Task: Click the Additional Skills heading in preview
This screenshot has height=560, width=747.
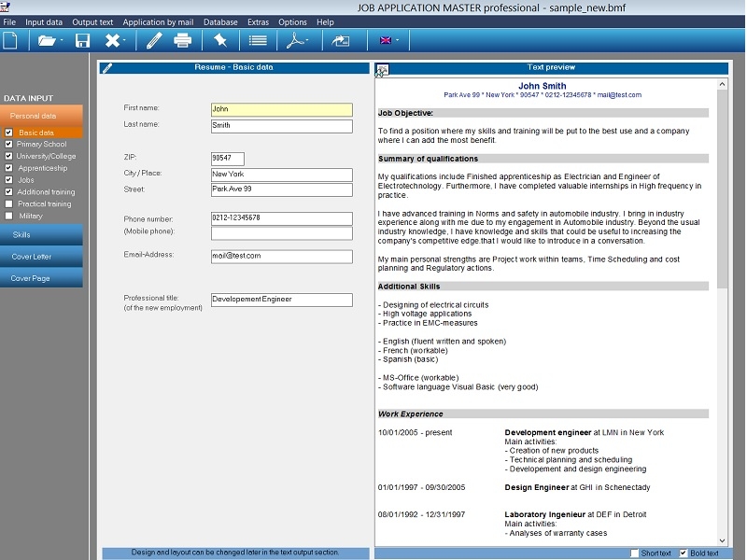Action: click(x=409, y=287)
